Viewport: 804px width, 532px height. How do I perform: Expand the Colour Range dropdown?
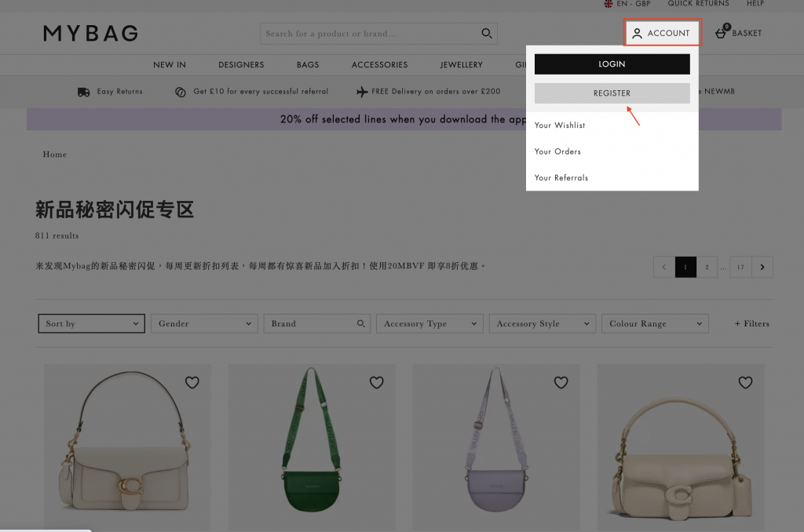pos(658,323)
